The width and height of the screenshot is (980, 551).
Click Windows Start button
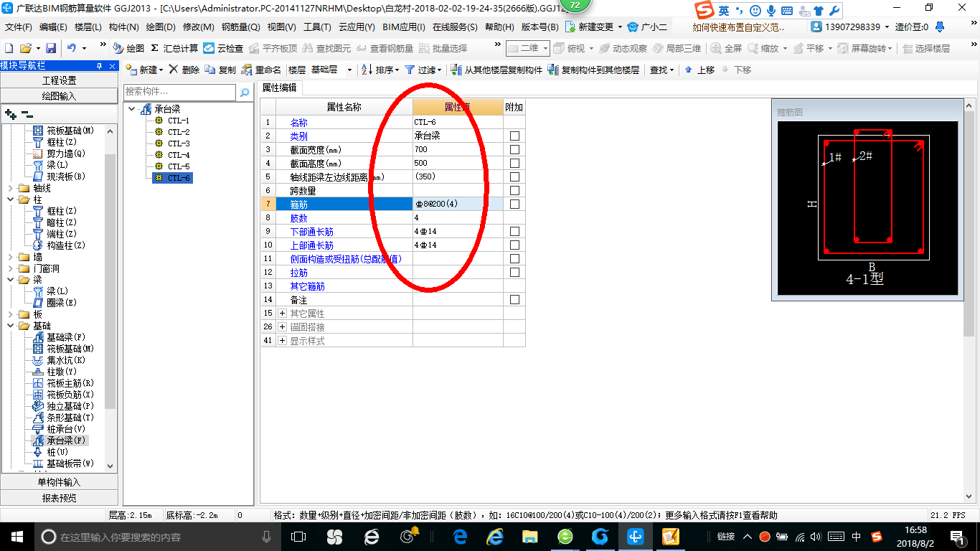coord(16,536)
